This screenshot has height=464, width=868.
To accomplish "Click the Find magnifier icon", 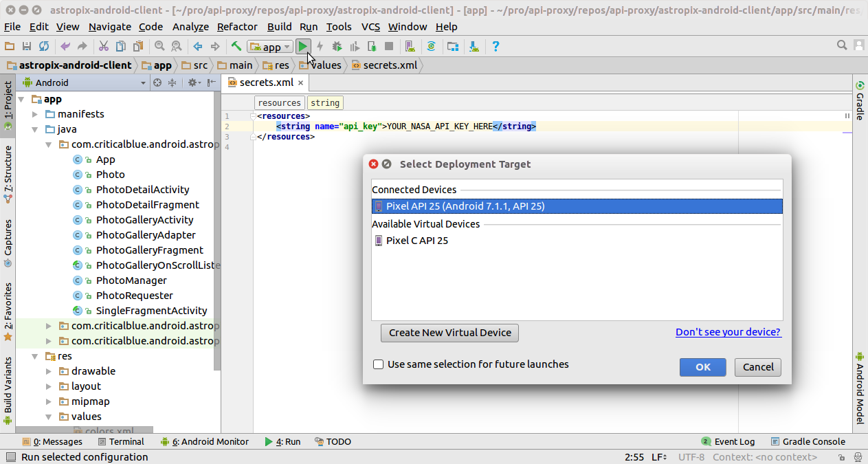I will pyautogui.click(x=159, y=46).
